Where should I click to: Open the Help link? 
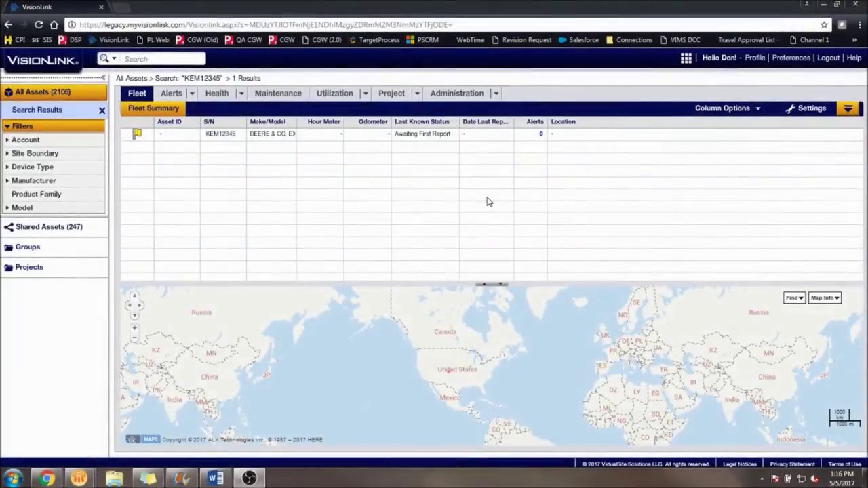click(x=854, y=58)
